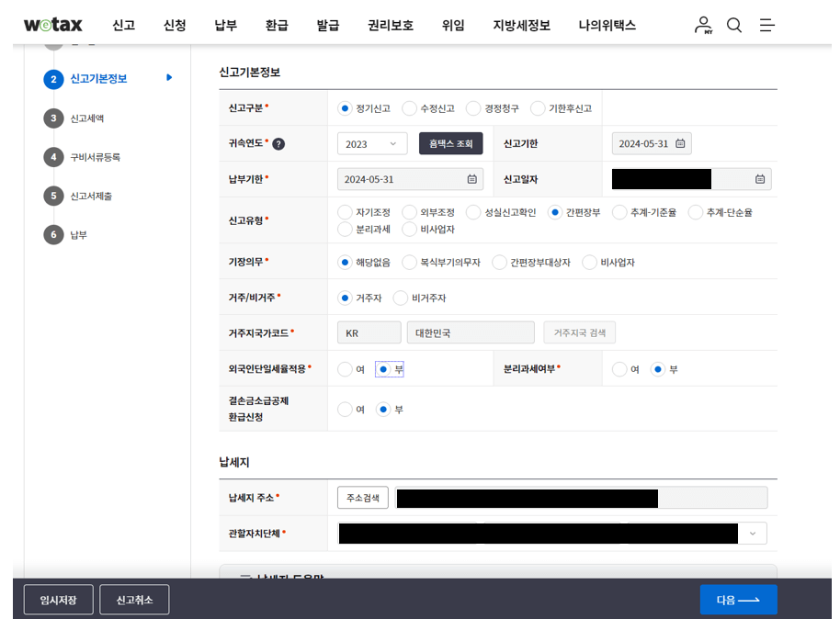The image size is (840, 630).
Task: Select 거주자 radio option
Action: [345, 298]
